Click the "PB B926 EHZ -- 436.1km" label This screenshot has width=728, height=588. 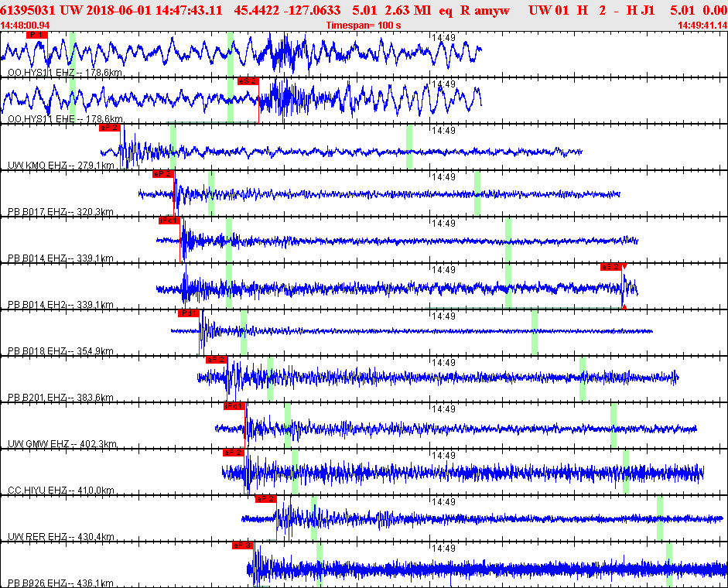click(60, 583)
